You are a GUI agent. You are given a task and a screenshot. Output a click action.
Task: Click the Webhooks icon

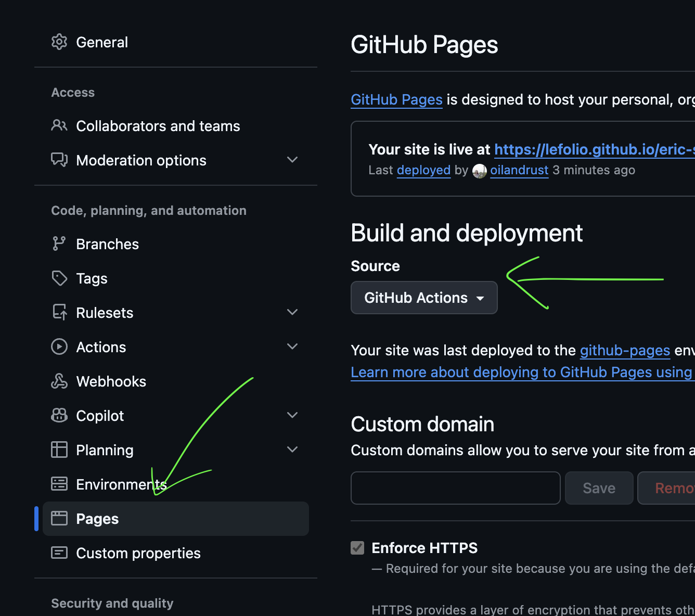point(59,381)
